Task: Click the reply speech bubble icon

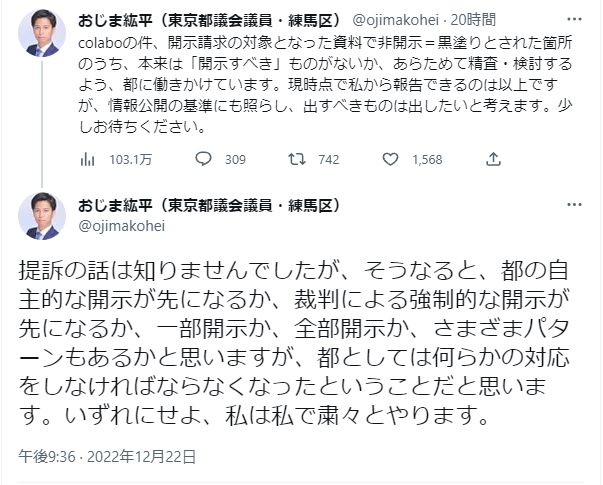Action: 202,158
